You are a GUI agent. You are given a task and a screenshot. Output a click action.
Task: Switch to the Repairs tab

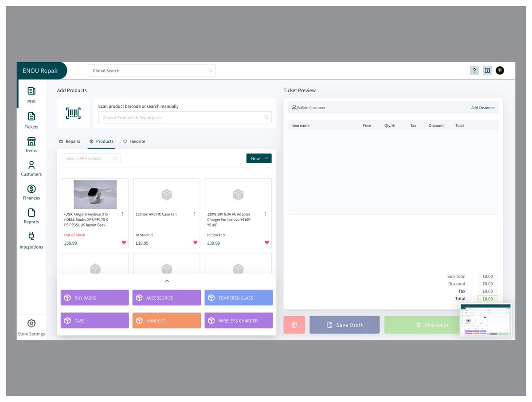pos(70,141)
